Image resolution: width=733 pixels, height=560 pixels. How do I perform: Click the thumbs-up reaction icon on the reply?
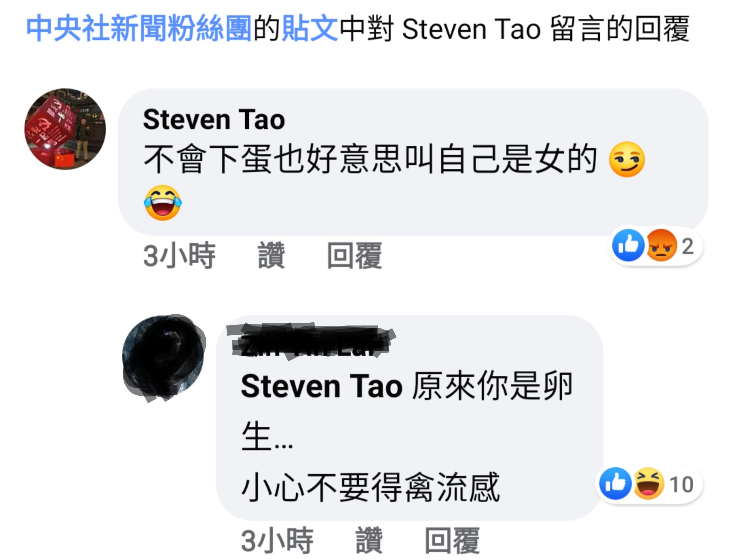pos(615,484)
